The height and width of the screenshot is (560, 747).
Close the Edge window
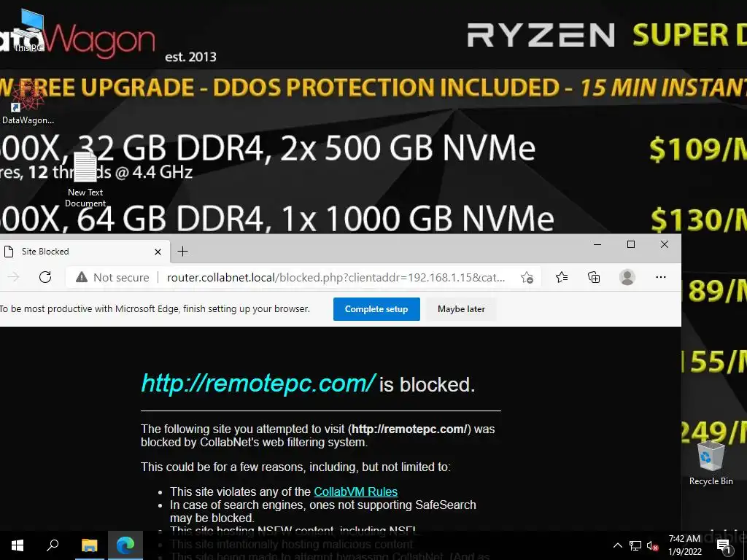click(665, 244)
